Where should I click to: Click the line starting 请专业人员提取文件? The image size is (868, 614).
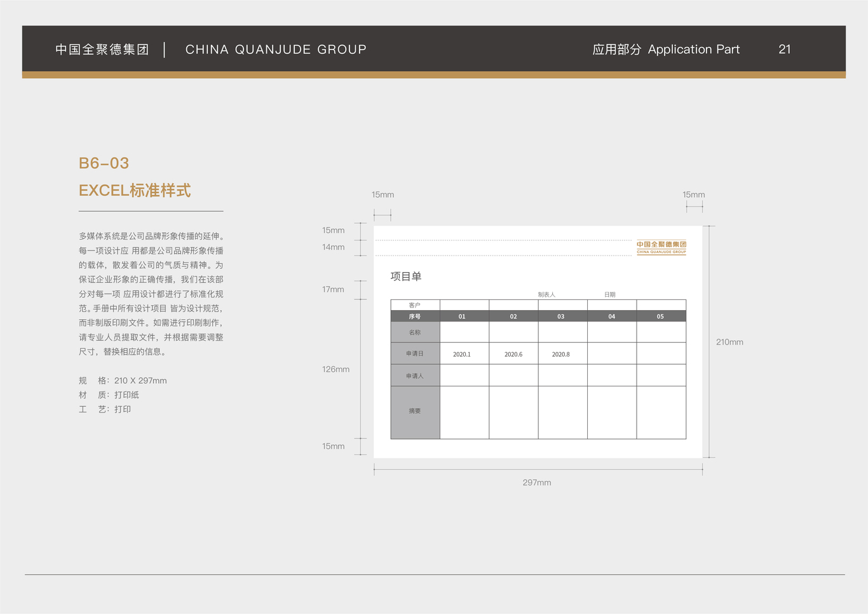coord(151,338)
